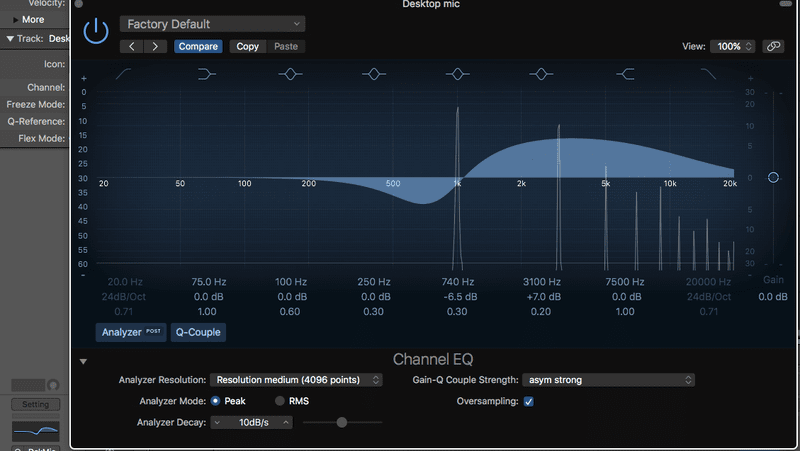Toggle the low shelf band icon
Viewport: 800px width, 451px height.
pyautogui.click(x=206, y=74)
